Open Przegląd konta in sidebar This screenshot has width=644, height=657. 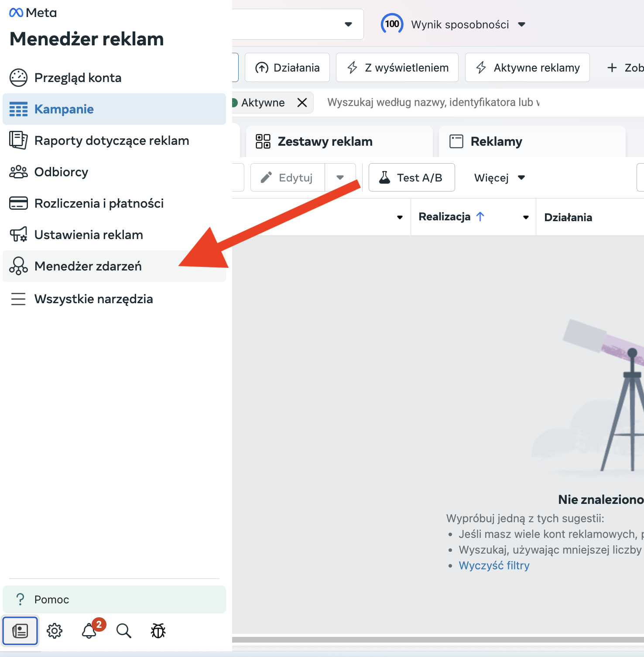pyautogui.click(x=114, y=78)
